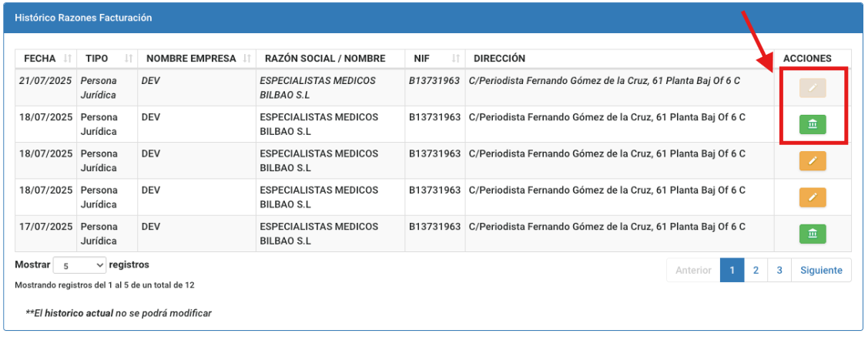The height and width of the screenshot is (337, 868).
Task: Select the 21/07/2025 date cell
Action: point(45,80)
